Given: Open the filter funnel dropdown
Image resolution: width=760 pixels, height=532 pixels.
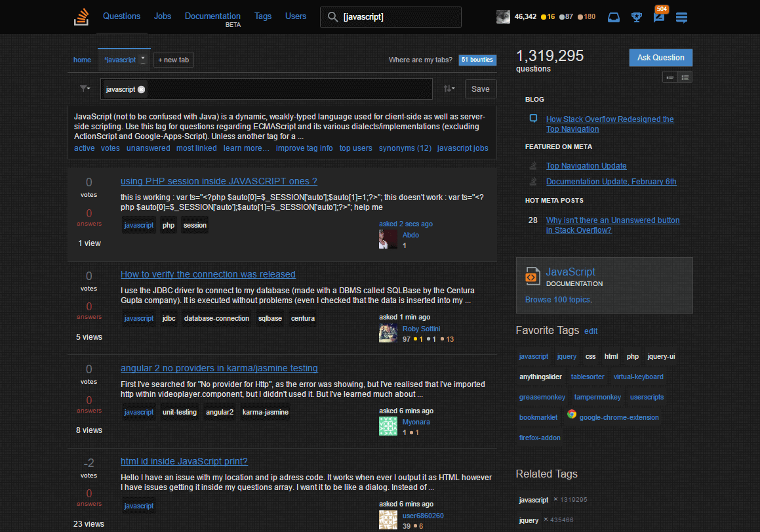Looking at the screenshot, I should 85,89.
